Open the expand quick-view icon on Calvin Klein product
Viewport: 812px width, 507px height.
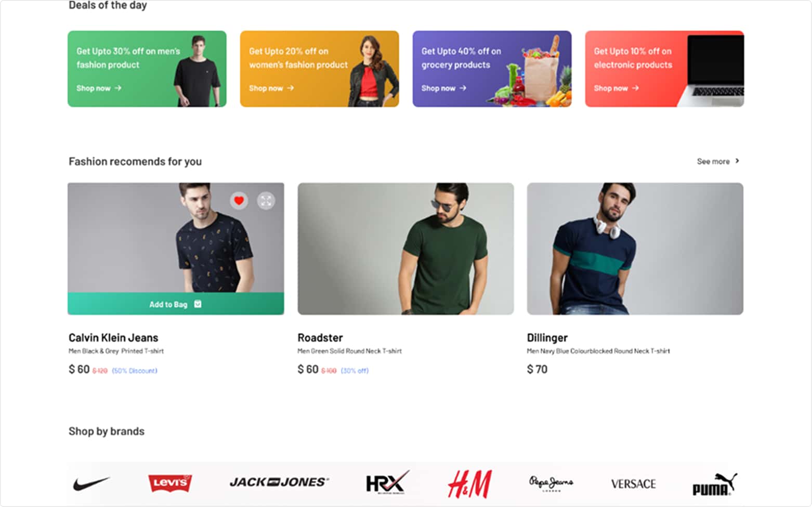266,201
